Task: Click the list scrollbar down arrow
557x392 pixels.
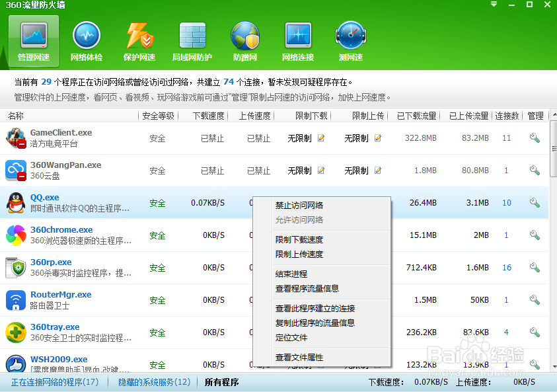Action: 554,367
